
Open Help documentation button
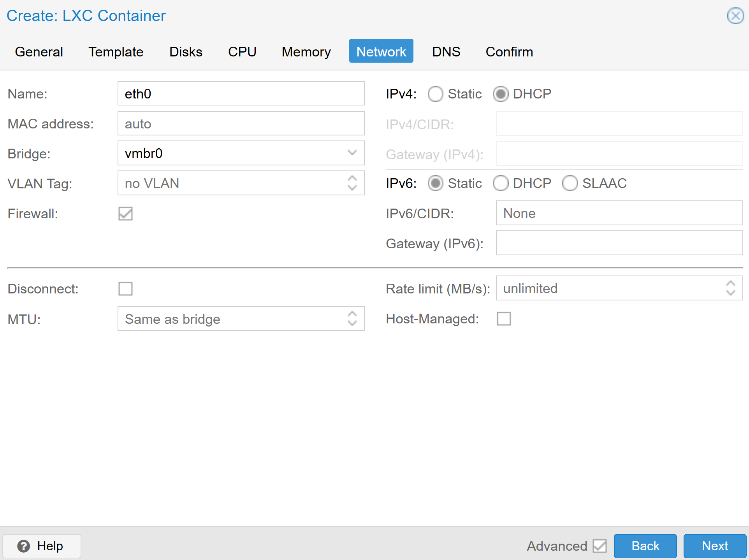pos(42,546)
